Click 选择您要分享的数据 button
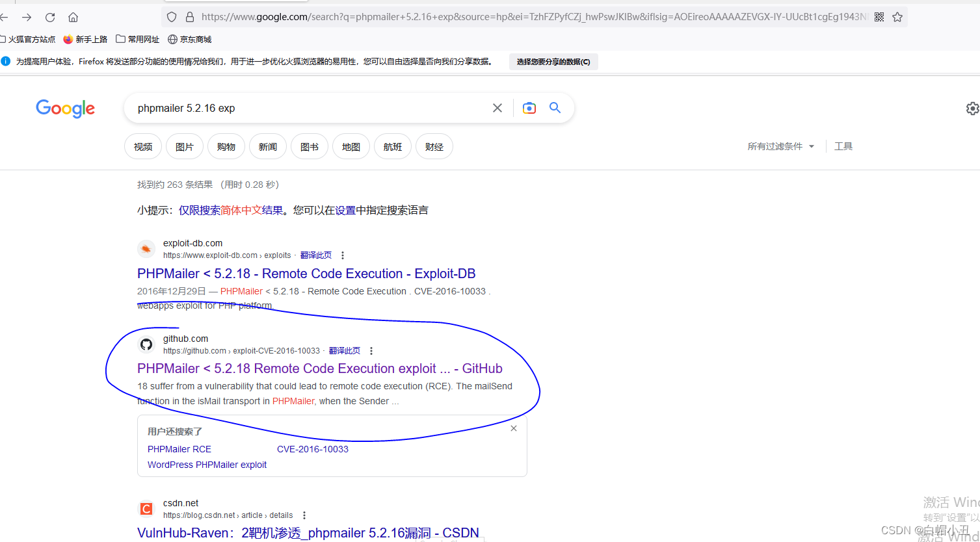 pos(553,62)
